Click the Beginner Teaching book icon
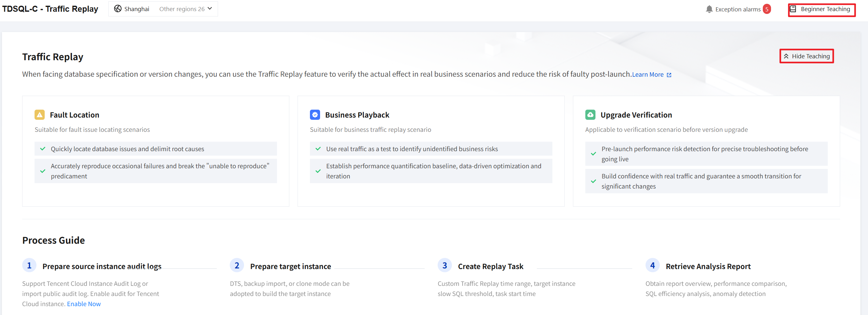Image resolution: width=868 pixels, height=315 pixels. (x=793, y=9)
